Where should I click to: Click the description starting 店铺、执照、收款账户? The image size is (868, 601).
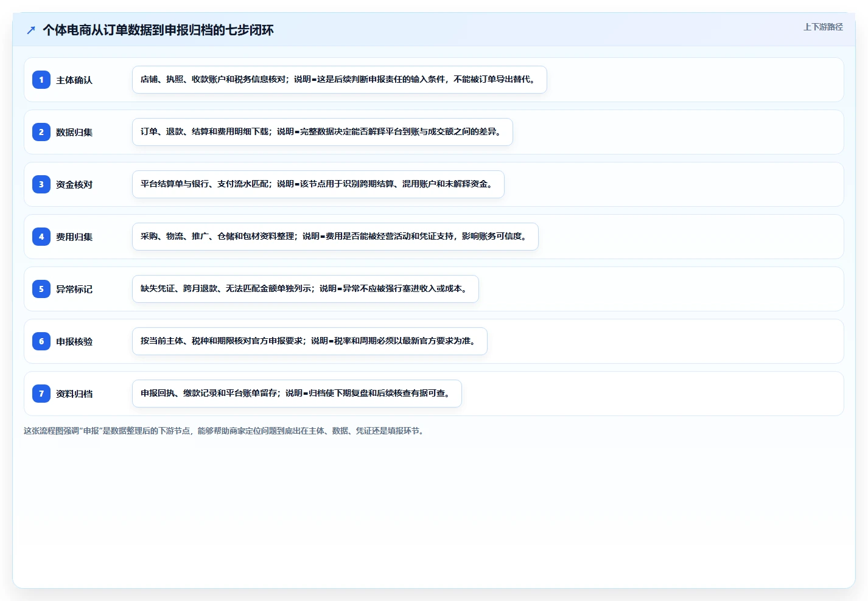(x=340, y=80)
